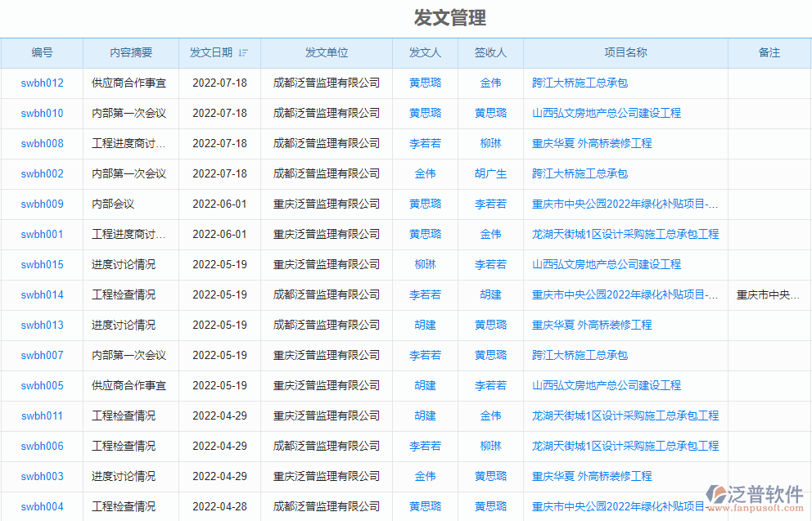The image size is (812, 521).
Task: Open project 重庆华夏 外高桥装修工程
Action: (591, 325)
